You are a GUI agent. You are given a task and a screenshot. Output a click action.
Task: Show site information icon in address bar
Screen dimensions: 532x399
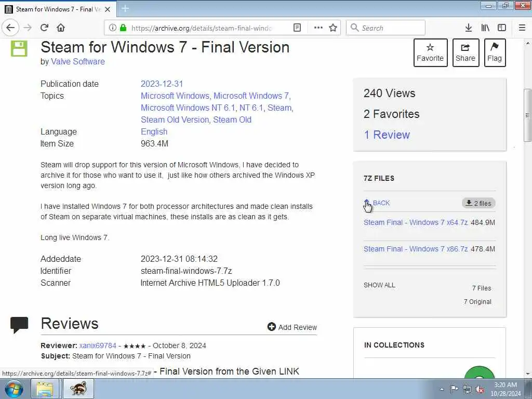coord(112,28)
